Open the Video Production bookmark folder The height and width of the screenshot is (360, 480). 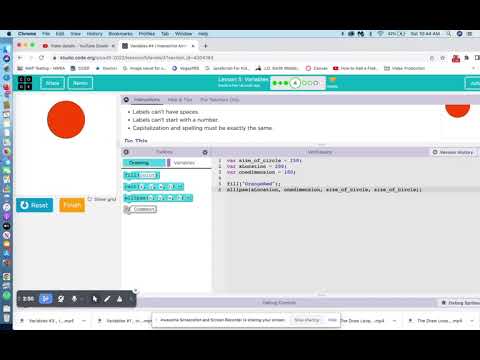404,68
